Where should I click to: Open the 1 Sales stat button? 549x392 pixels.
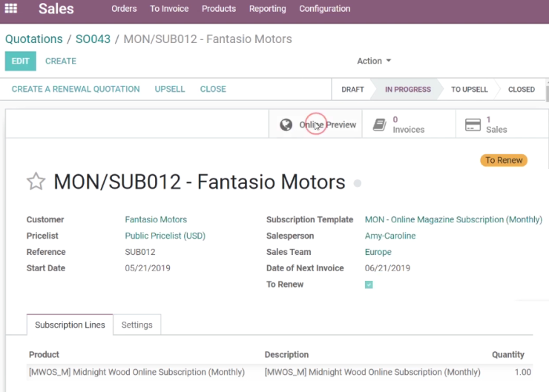pos(502,124)
